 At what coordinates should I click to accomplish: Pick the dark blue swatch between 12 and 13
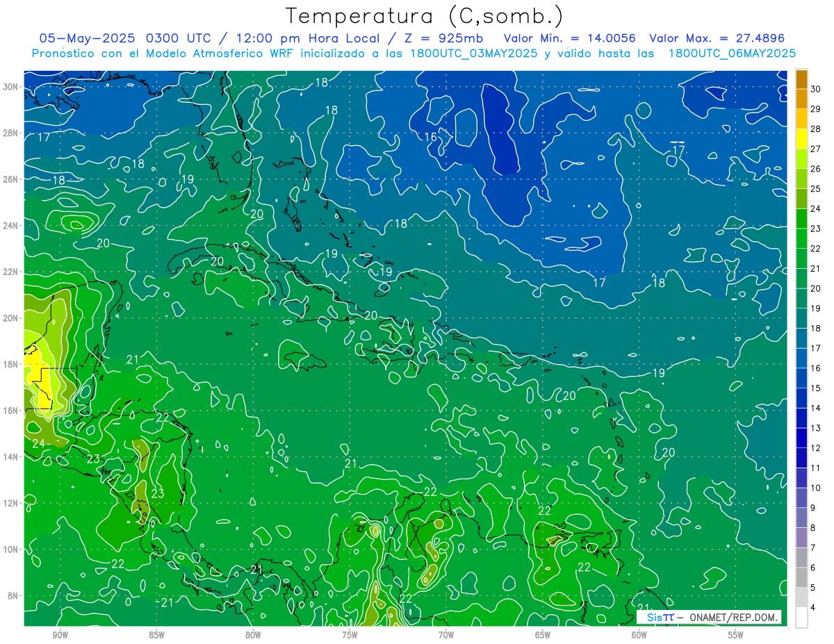(x=801, y=438)
